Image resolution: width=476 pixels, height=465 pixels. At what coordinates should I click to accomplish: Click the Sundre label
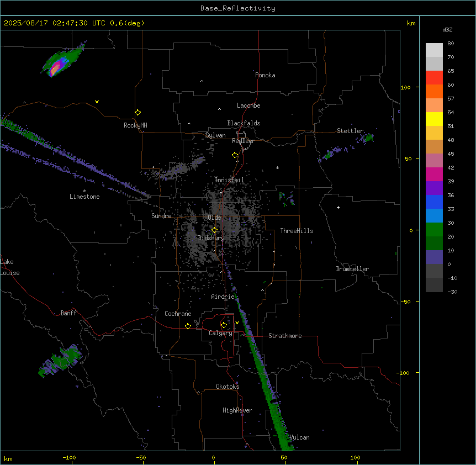(x=161, y=216)
